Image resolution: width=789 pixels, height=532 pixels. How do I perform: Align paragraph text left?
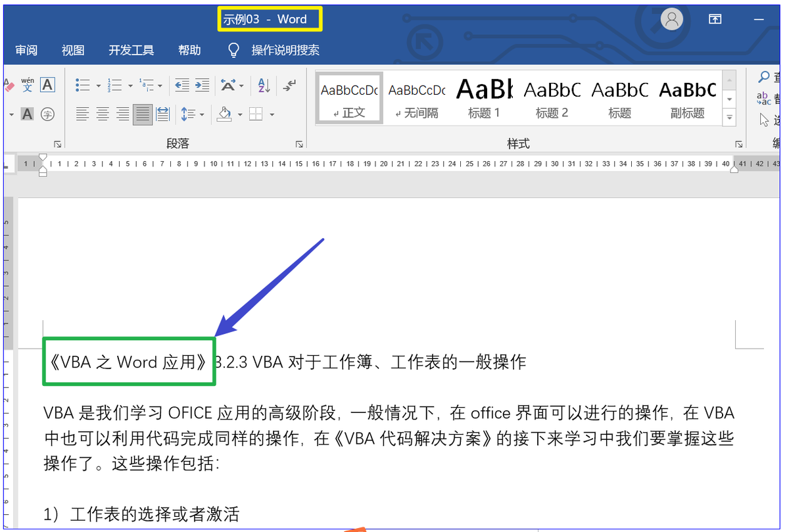[x=82, y=114]
